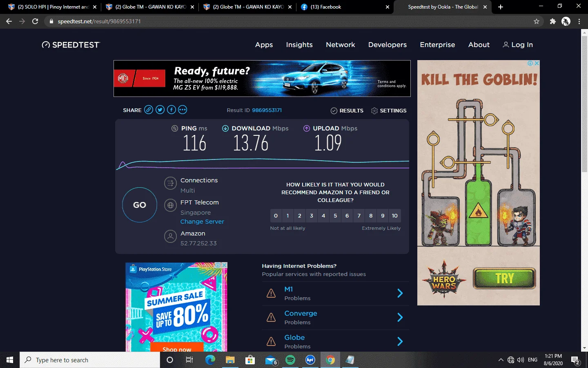Open Chrome three-dot menu
Viewport: 588px width, 368px height.
pos(579,21)
